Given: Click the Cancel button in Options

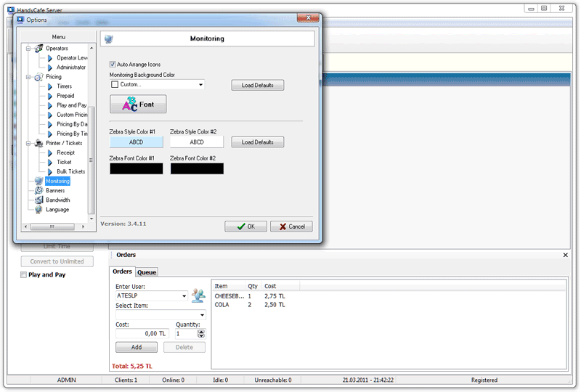Looking at the screenshot, I should pos(291,226).
